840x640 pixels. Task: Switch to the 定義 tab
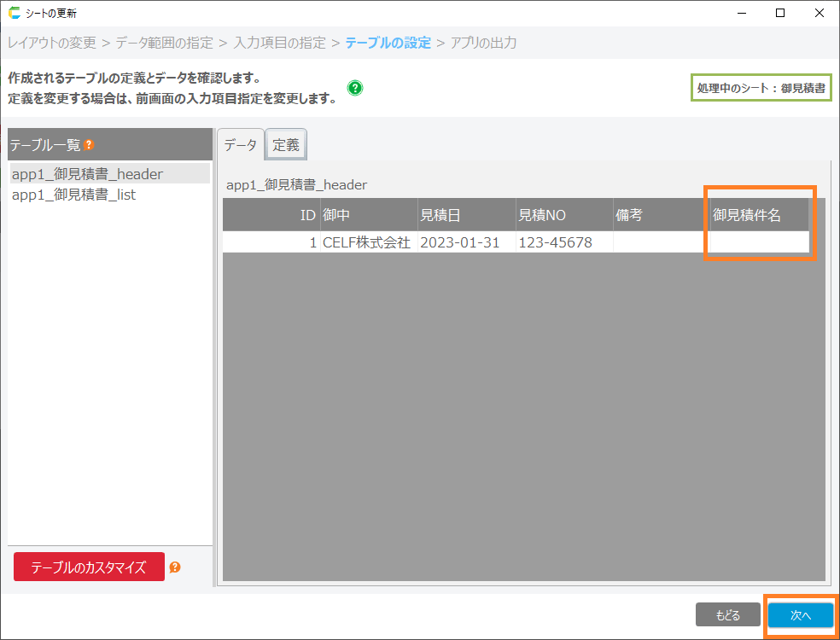(x=286, y=145)
